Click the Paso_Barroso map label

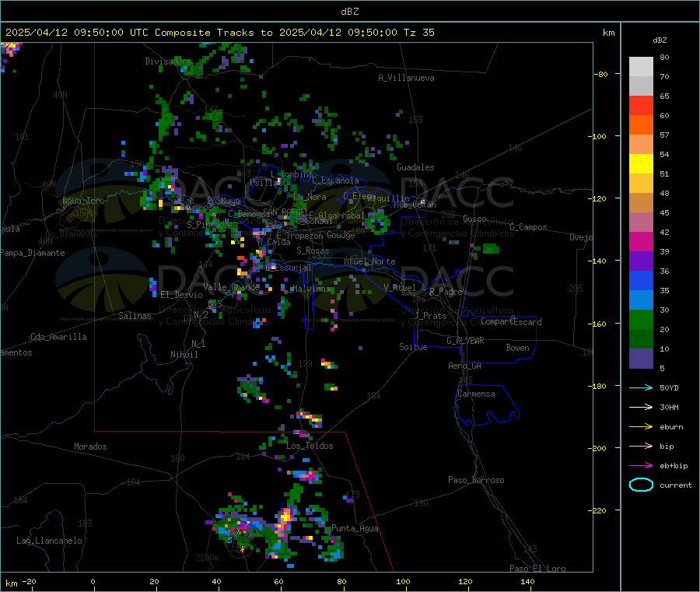pos(476,481)
